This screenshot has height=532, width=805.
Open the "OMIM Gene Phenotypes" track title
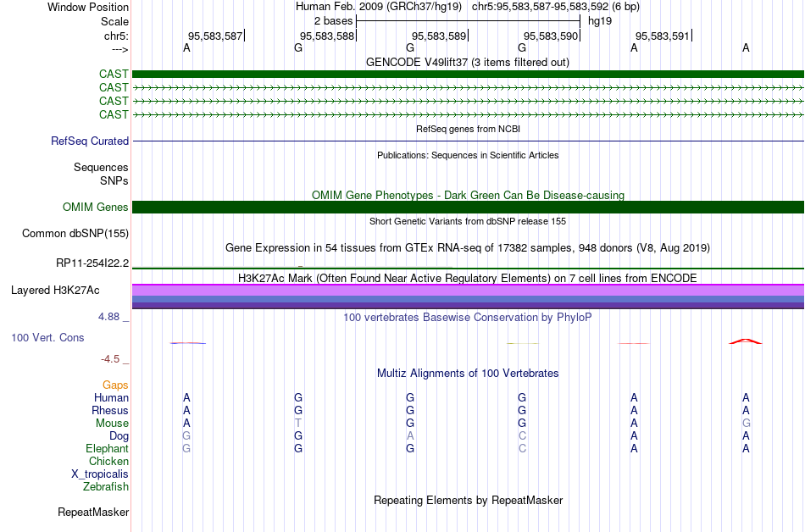468,196
